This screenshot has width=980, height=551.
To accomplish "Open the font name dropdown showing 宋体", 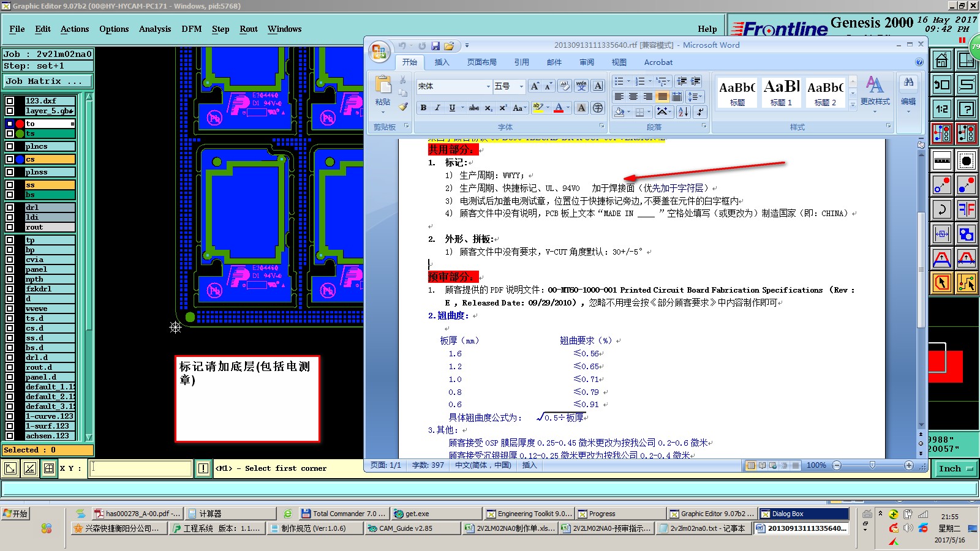I will 488,86.
